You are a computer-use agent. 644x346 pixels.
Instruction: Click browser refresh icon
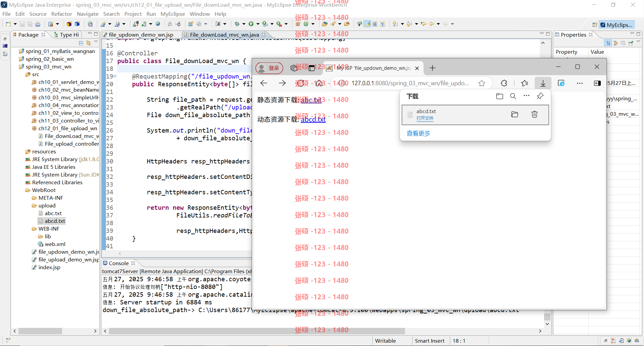(301, 83)
